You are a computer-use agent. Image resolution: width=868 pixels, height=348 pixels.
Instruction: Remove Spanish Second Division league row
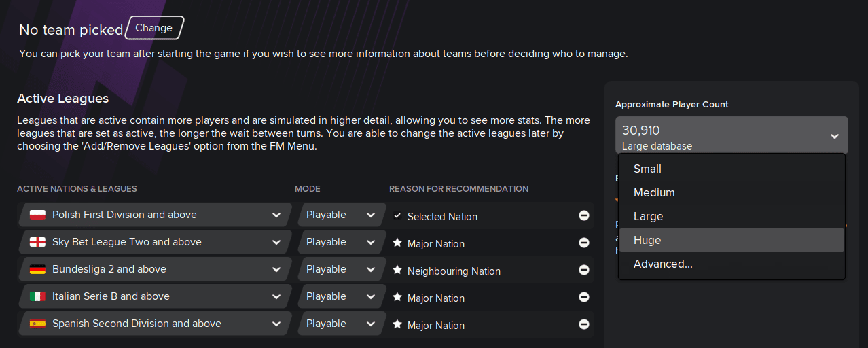coord(583,324)
